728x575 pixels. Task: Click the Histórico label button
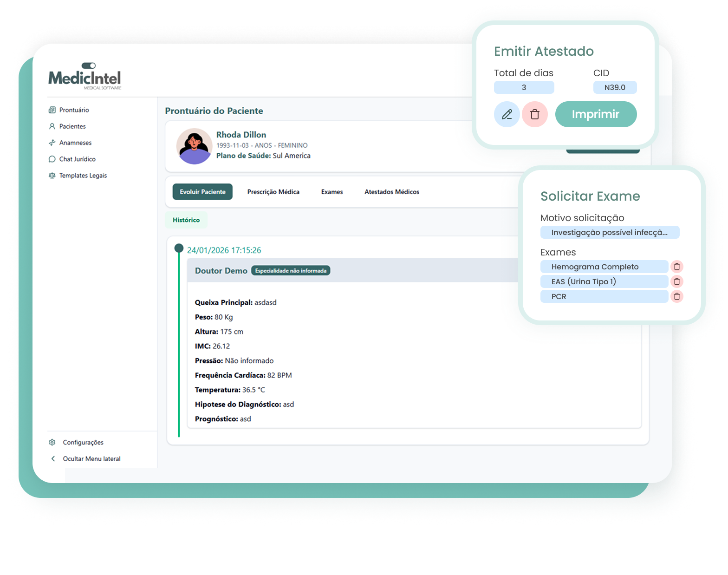(x=186, y=220)
